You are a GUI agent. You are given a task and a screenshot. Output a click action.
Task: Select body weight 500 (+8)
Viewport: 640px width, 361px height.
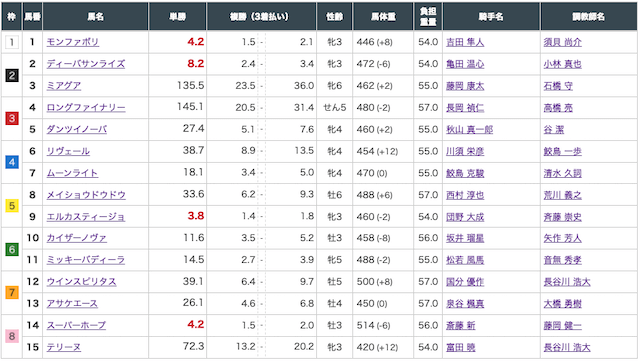click(x=374, y=282)
